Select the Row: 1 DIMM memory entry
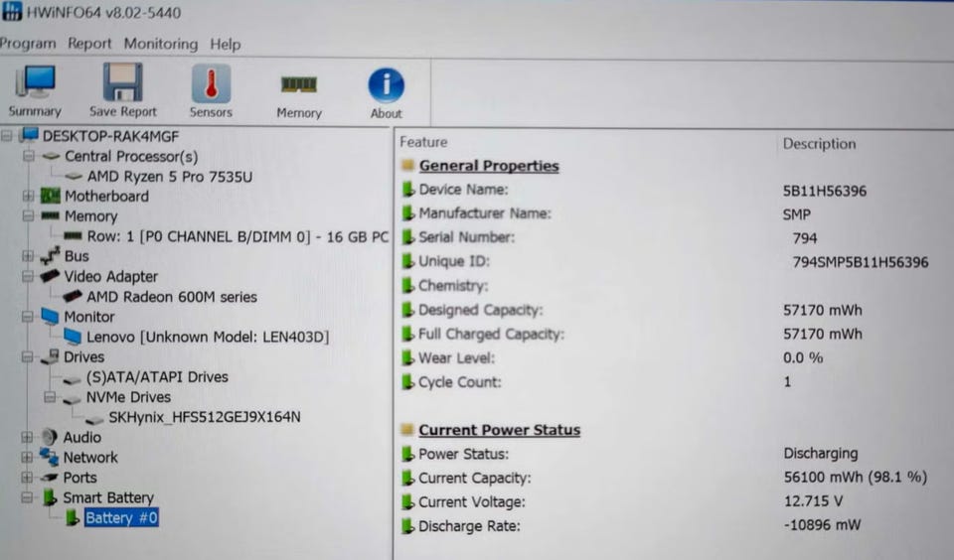The width and height of the screenshot is (954, 560). [x=238, y=236]
